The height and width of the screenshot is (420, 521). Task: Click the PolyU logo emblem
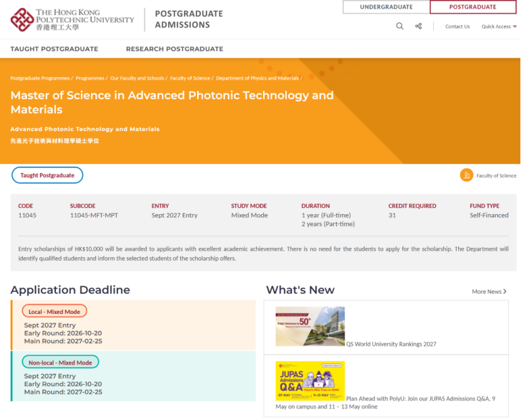(22, 19)
